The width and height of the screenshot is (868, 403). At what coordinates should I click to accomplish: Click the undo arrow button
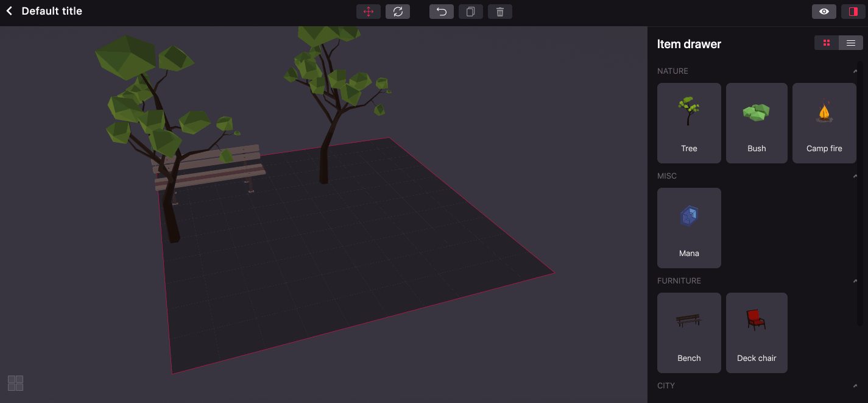[442, 12]
